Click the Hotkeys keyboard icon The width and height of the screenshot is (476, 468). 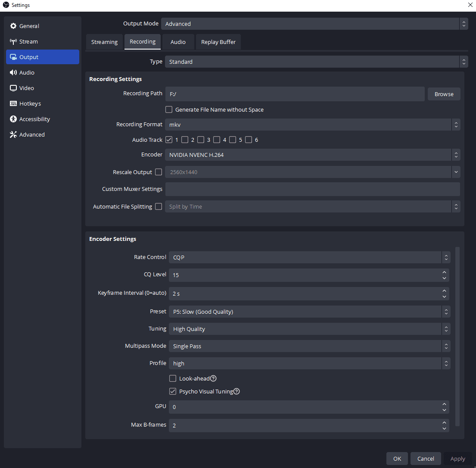(13, 103)
